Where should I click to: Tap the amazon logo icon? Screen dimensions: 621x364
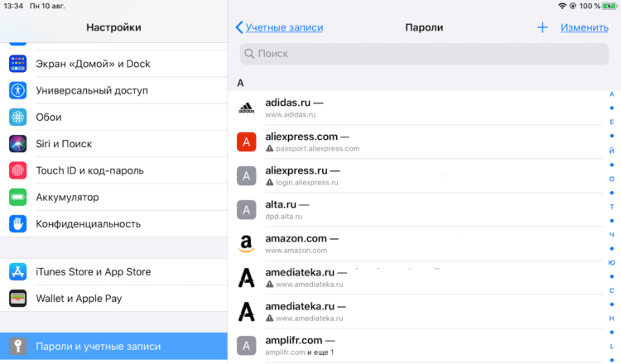coord(247,244)
